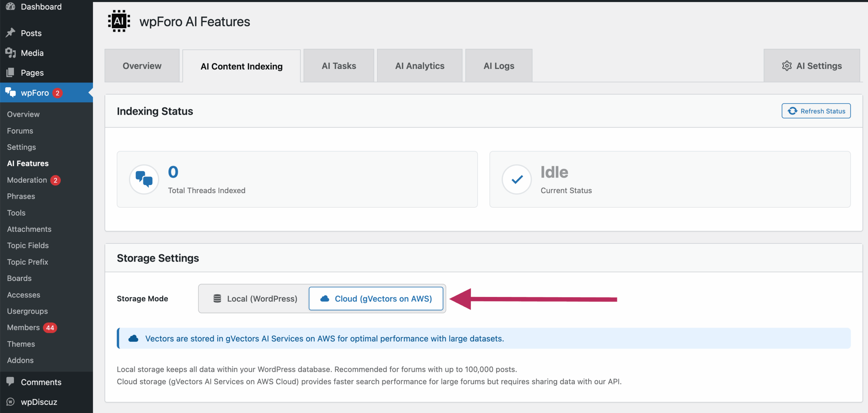
Task: Click the Media library icon
Action: (x=11, y=53)
